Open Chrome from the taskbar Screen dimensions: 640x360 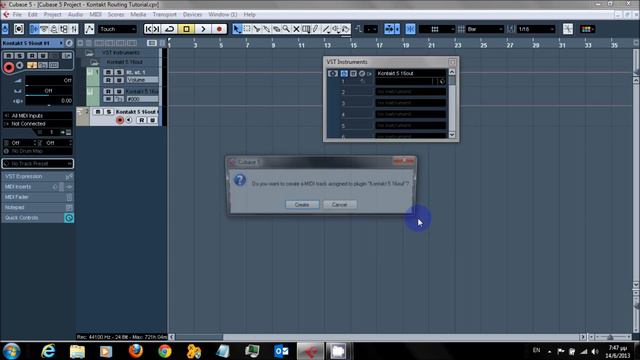click(165, 351)
